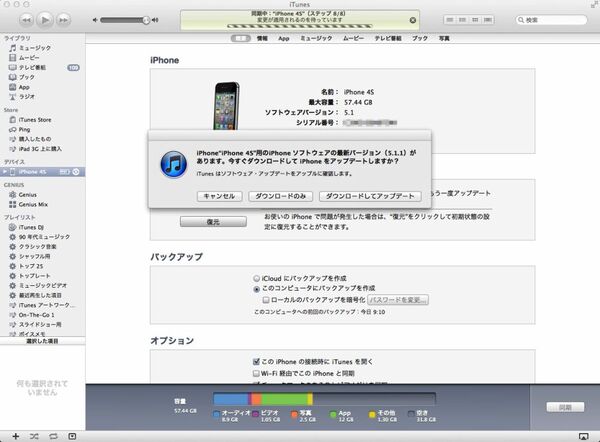Open クラシック音楽 smart playlist
This screenshot has height=442, width=600.
tap(42, 247)
